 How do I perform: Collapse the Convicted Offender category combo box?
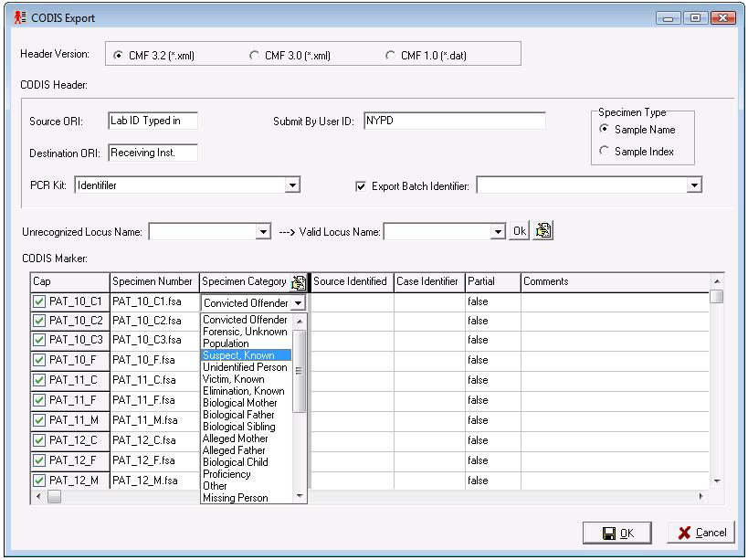pyautogui.click(x=298, y=303)
